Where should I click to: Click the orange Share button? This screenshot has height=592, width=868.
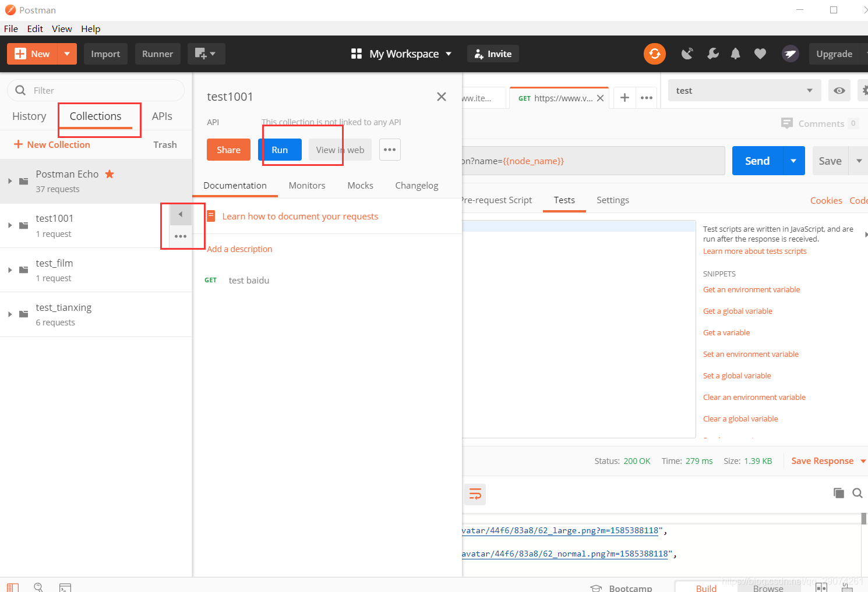click(228, 150)
